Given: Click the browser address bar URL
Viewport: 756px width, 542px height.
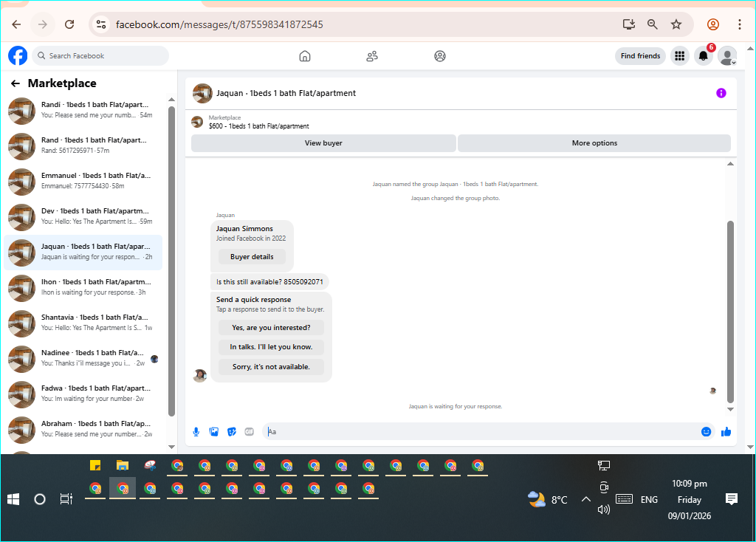Looking at the screenshot, I should point(219,24).
